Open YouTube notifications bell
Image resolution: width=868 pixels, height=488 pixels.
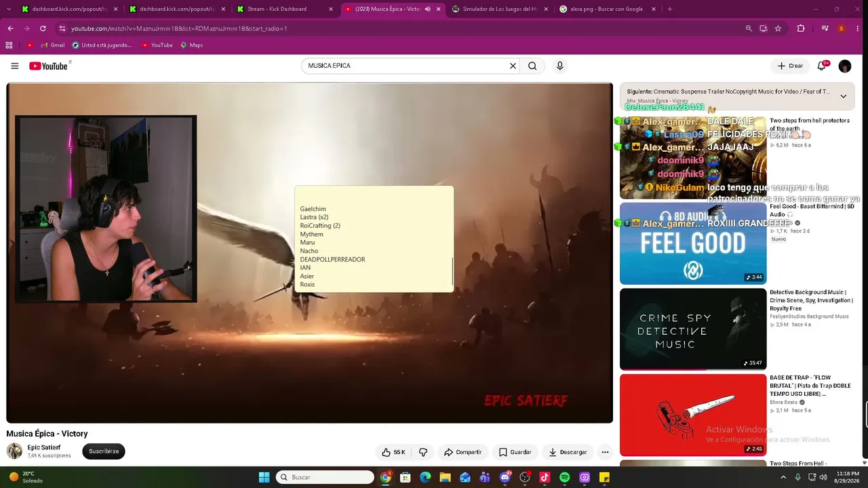822,66
